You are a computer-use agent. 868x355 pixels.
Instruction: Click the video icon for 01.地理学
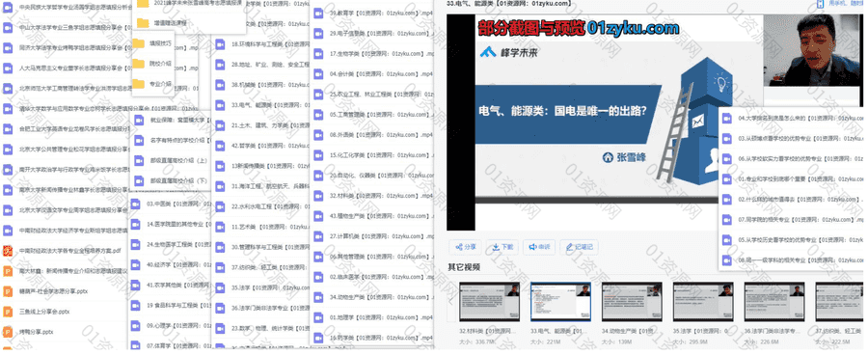point(317,317)
